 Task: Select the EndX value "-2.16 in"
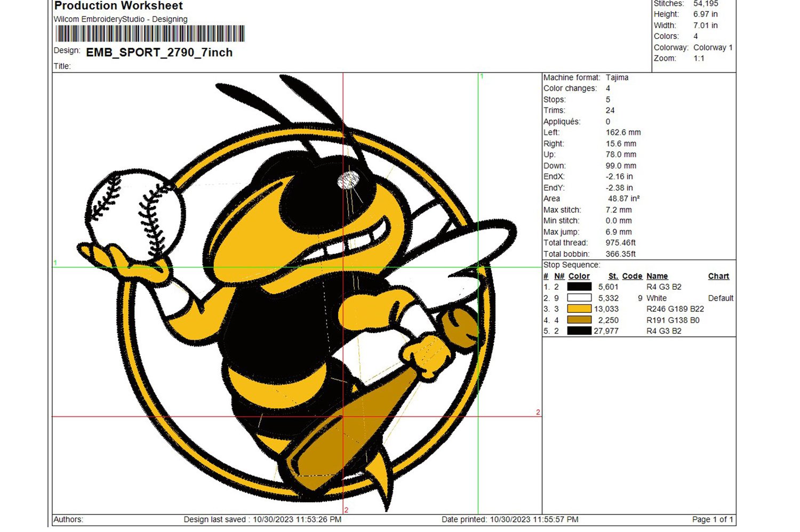coord(620,176)
